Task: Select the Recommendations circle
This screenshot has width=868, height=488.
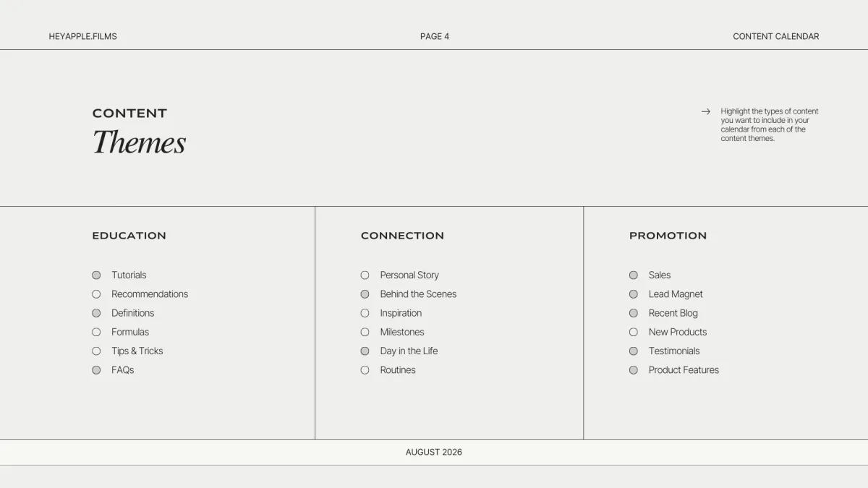Action: [x=96, y=294]
